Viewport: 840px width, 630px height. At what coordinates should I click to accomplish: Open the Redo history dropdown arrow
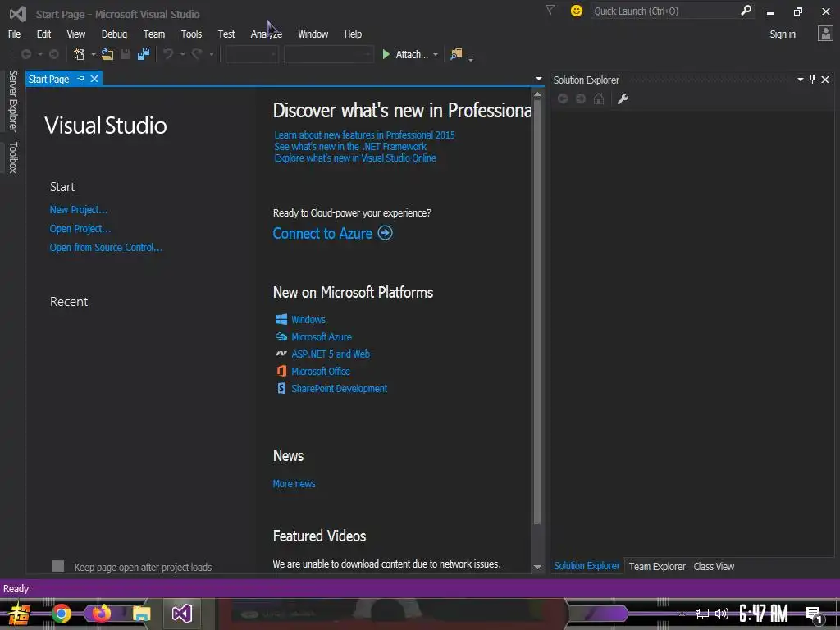[211, 55]
